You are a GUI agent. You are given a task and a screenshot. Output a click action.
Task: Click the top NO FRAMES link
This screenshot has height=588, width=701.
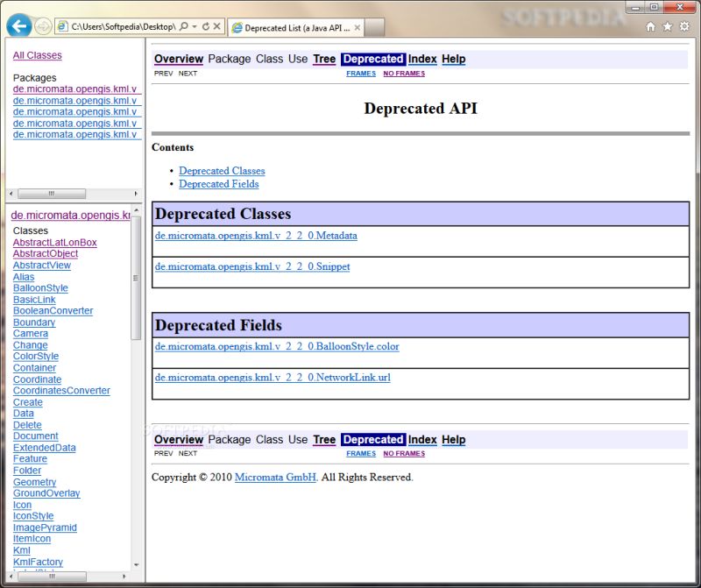(404, 74)
